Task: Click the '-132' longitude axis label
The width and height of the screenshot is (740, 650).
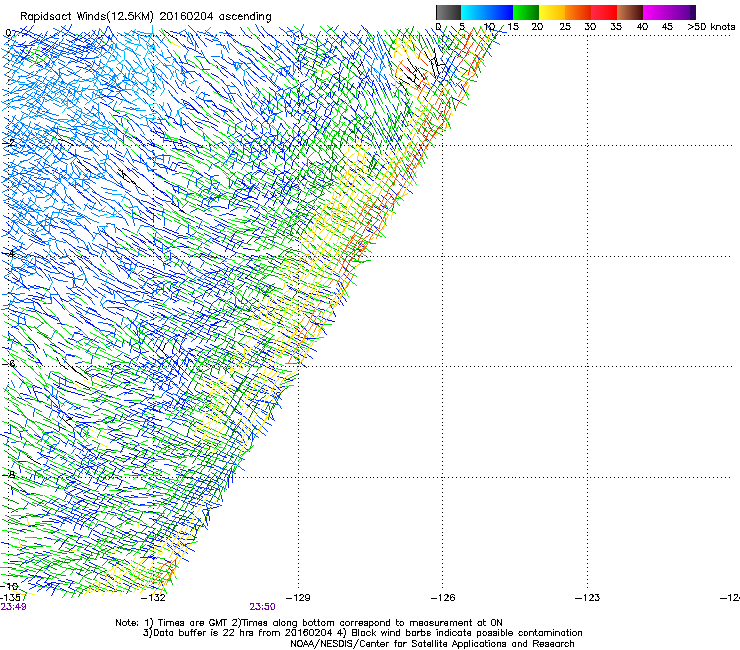Action: (153, 598)
